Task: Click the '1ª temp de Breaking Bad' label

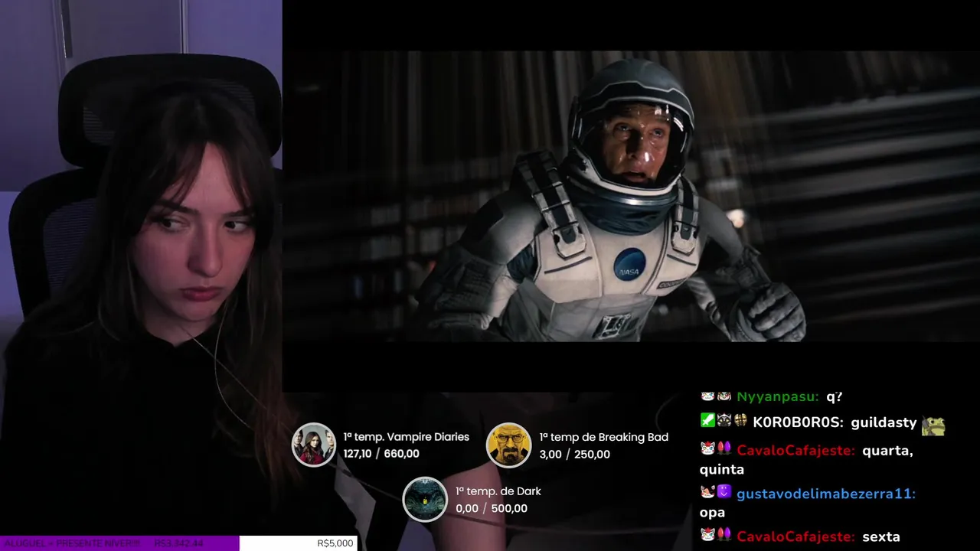Action: point(603,437)
